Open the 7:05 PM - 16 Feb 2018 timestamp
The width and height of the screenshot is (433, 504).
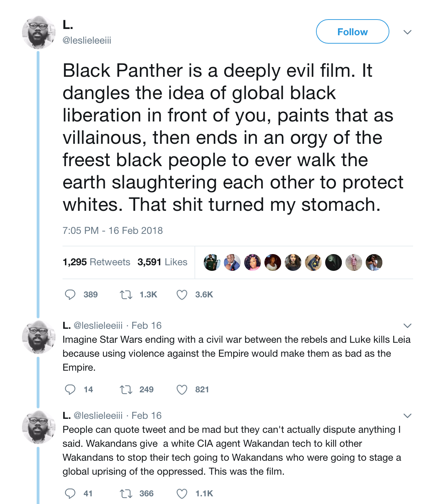112,231
